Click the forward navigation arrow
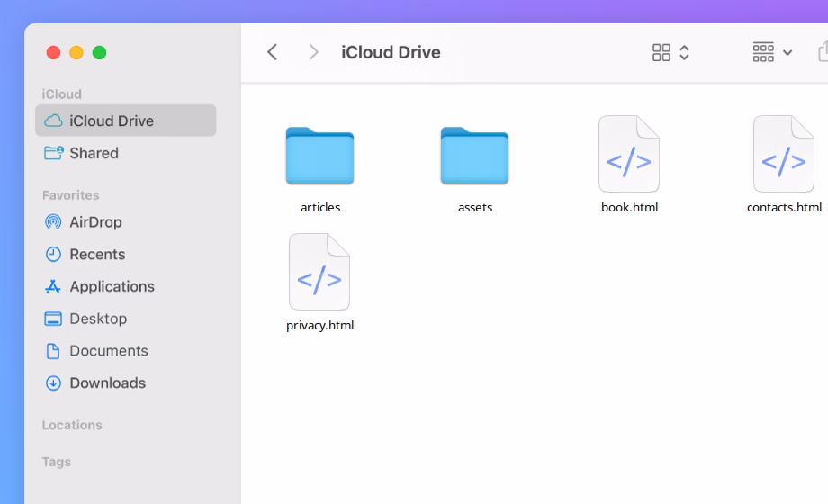The width and height of the screenshot is (828, 504). [313, 52]
